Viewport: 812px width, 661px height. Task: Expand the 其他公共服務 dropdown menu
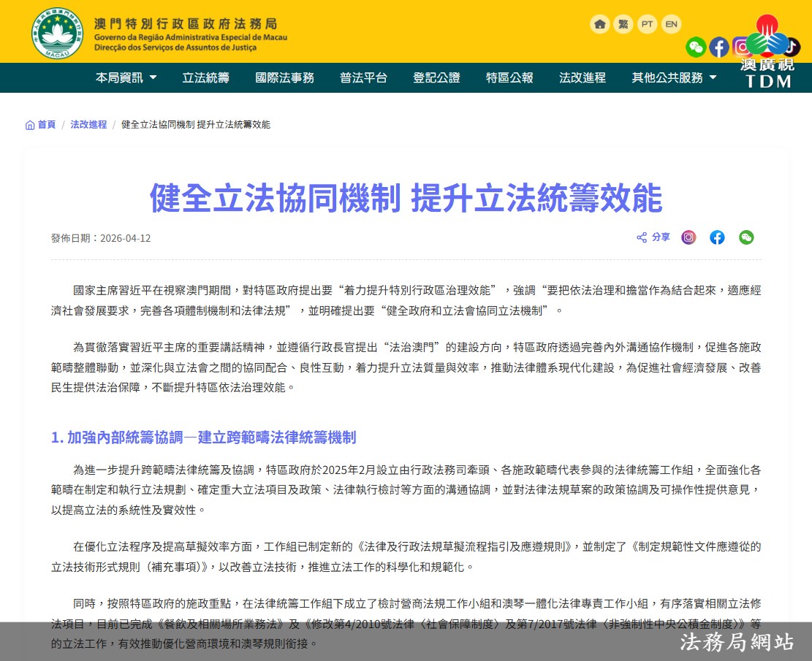[668, 77]
